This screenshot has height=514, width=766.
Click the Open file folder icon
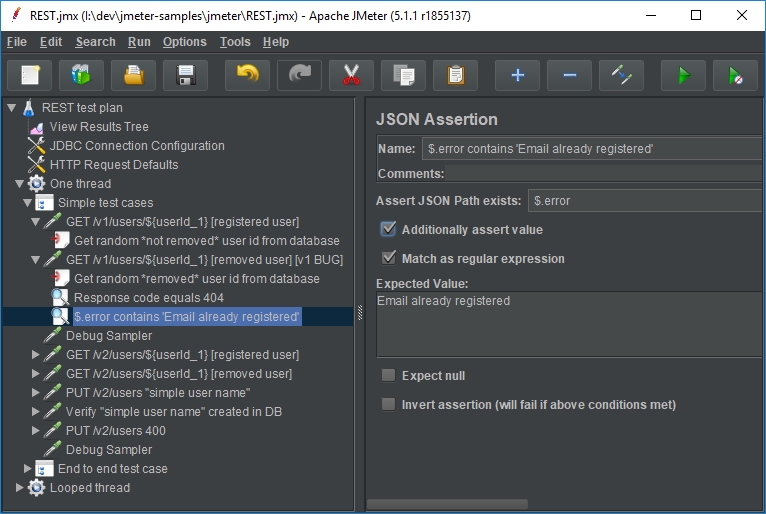tap(133, 76)
